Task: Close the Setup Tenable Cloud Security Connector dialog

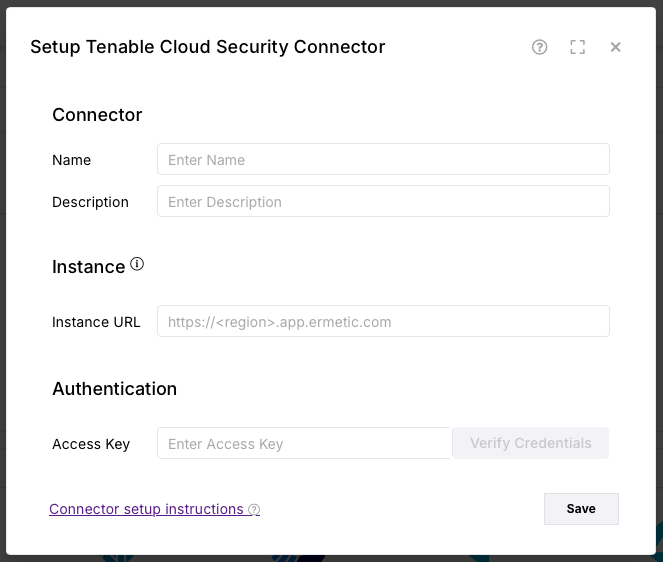Action: (615, 47)
